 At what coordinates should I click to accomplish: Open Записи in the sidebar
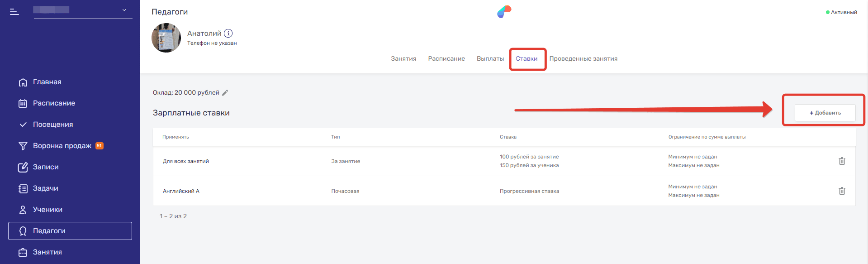pos(46,167)
